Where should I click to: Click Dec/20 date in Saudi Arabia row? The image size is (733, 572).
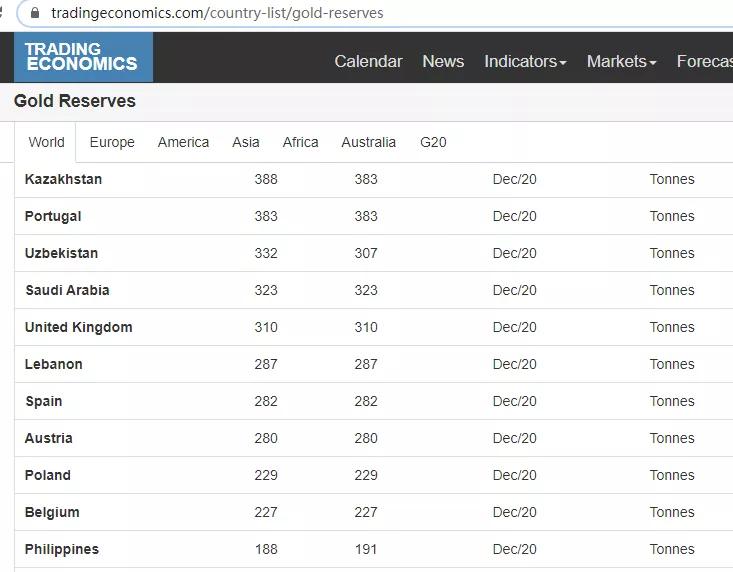coord(515,290)
